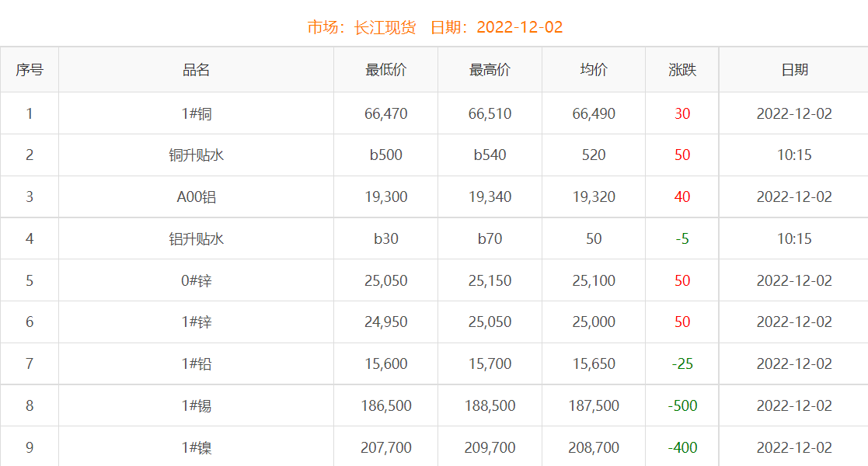
Task: Click the A00铝 product name
Action: pos(196,197)
